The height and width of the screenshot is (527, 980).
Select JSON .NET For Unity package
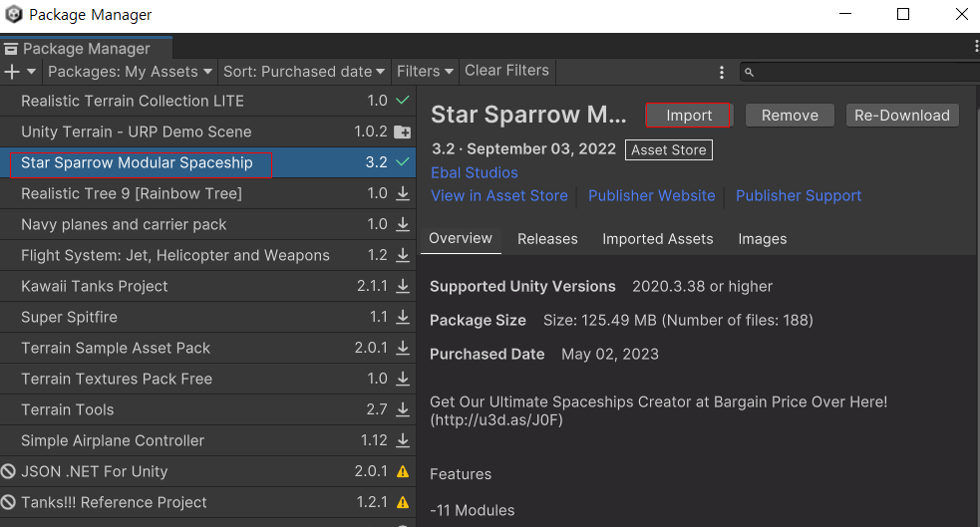pos(207,471)
